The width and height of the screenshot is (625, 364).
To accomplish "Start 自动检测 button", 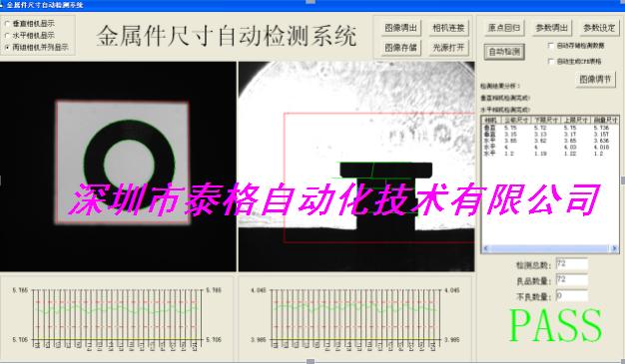I will coord(504,52).
